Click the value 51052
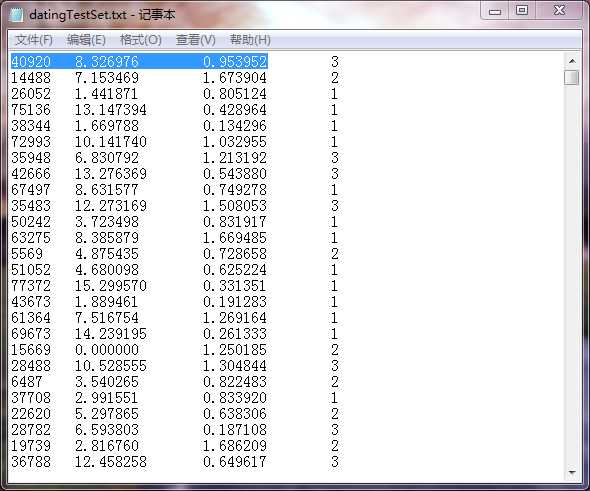This screenshot has height=491, width=590. 31,270
